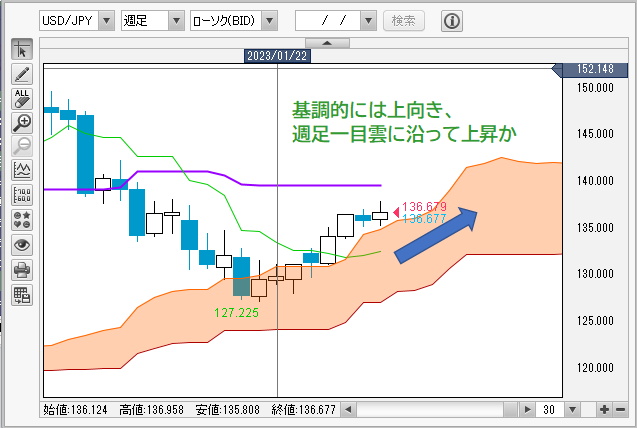637x428 pixels.
Task: Click the 終値:136.677 close value
Action: tap(304, 410)
